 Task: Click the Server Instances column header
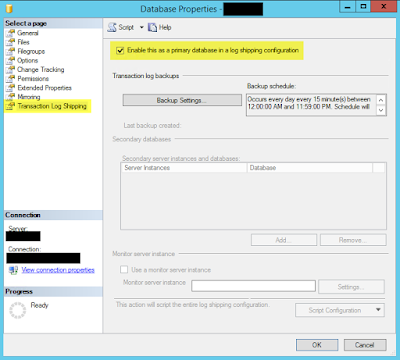(x=184, y=168)
